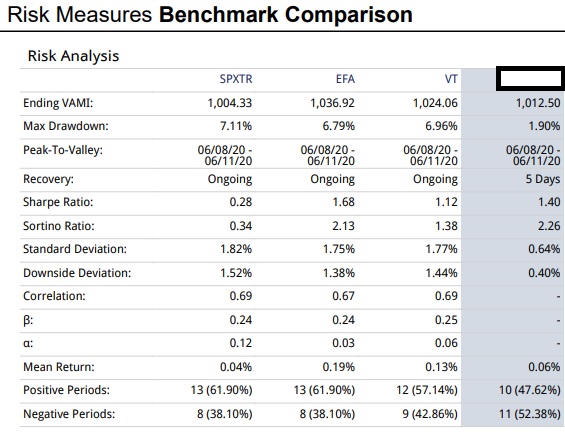Image resolution: width=565 pixels, height=436 pixels.
Task: Click the EFA Sharpe Ratio value 1.68
Action: [343, 202]
